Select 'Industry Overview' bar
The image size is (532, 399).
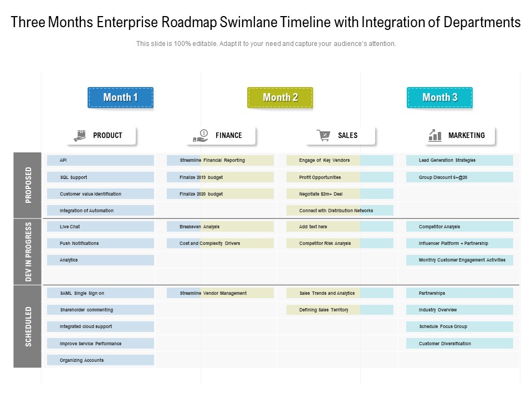[460, 310]
